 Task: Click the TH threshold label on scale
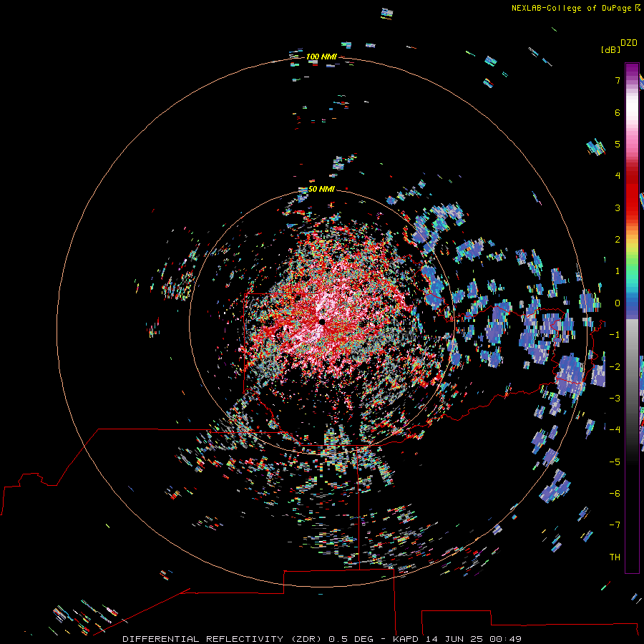[x=615, y=557]
